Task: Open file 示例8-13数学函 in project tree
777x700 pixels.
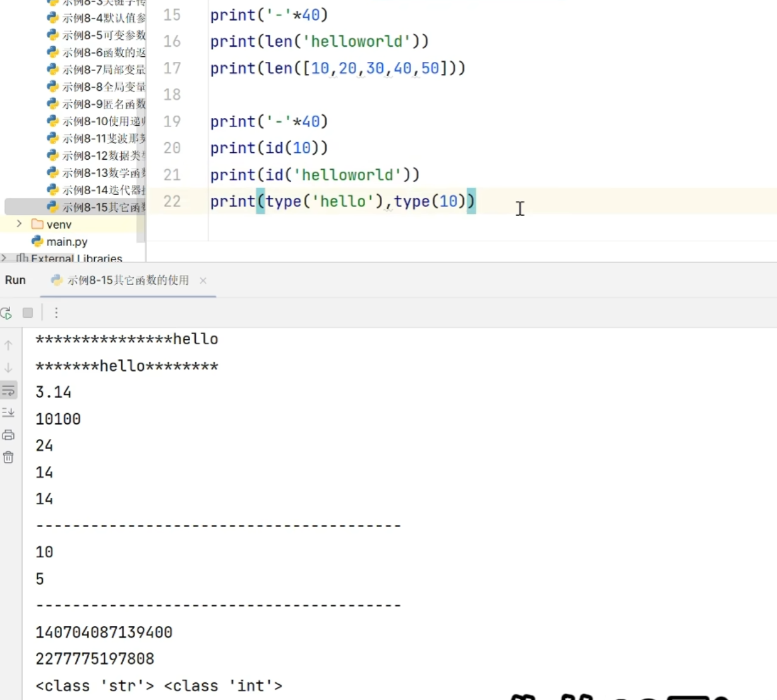Action: [97, 172]
